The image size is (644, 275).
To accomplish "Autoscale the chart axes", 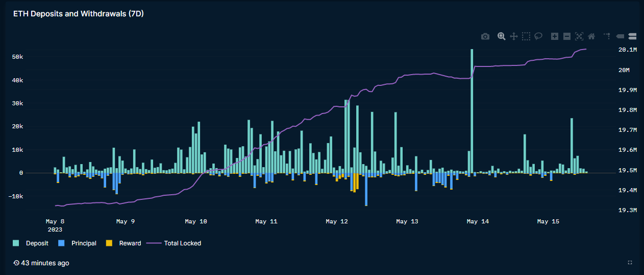I will (x=579, y=36).
